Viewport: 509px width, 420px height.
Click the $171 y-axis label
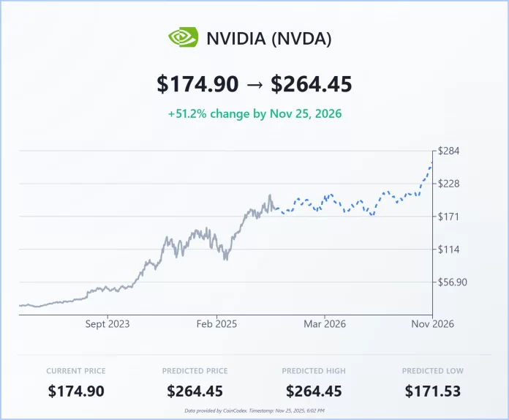pos(448,217)
